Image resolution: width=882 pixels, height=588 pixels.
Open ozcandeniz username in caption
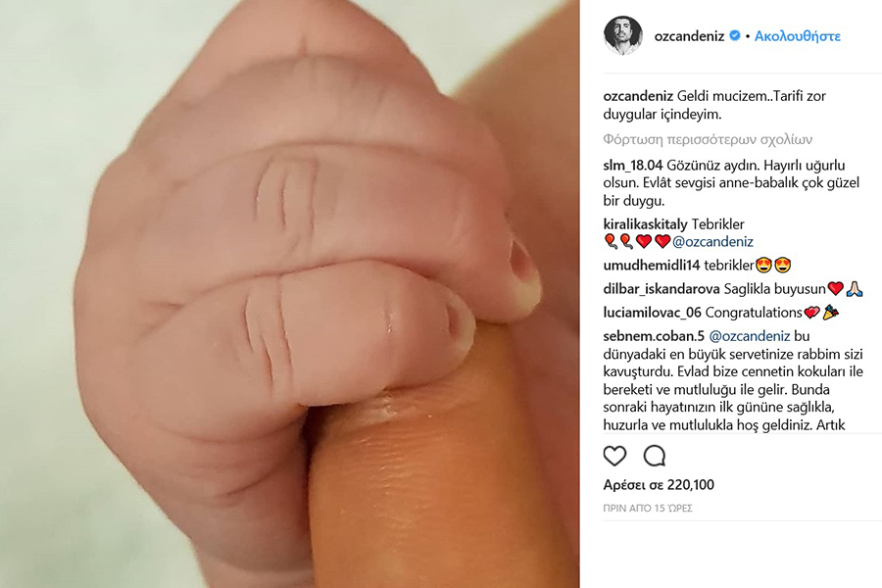[638, 96]
